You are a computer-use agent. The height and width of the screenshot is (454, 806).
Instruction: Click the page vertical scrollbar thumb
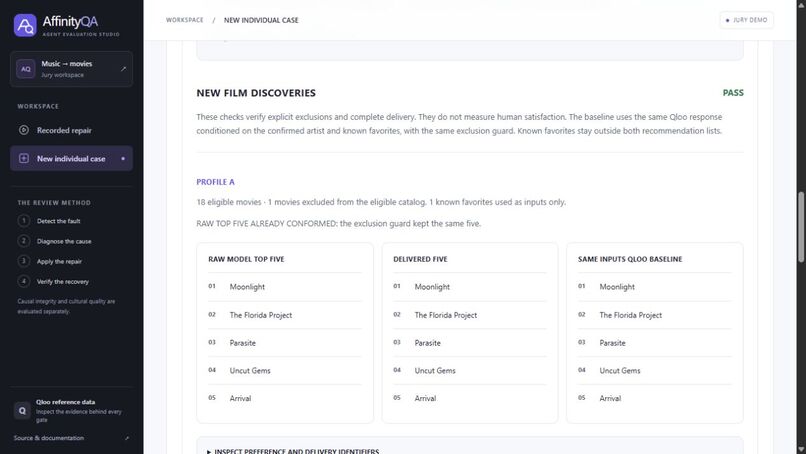point(801,227)
